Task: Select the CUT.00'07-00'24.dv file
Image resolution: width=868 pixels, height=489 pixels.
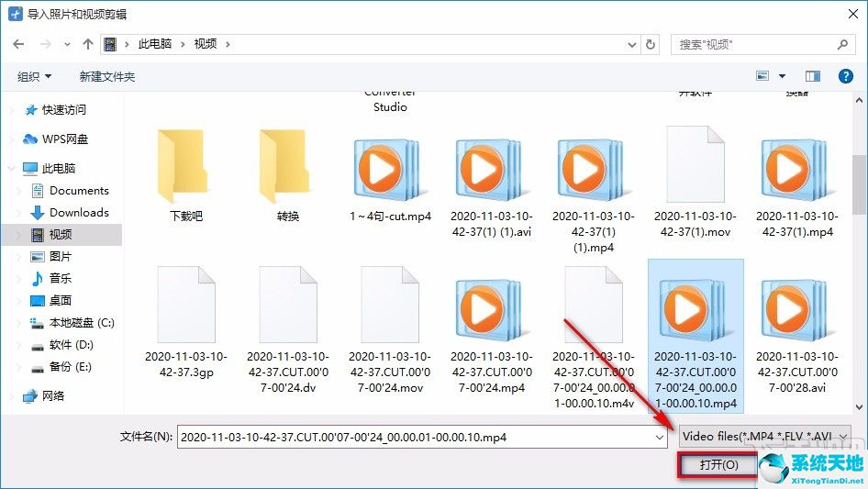Action: coord(288,329)
